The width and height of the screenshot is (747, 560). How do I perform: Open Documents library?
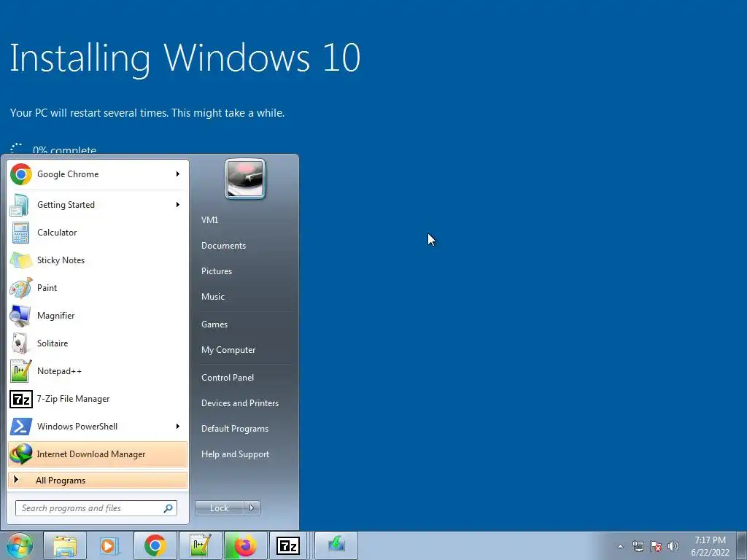(x=223, y=246)
